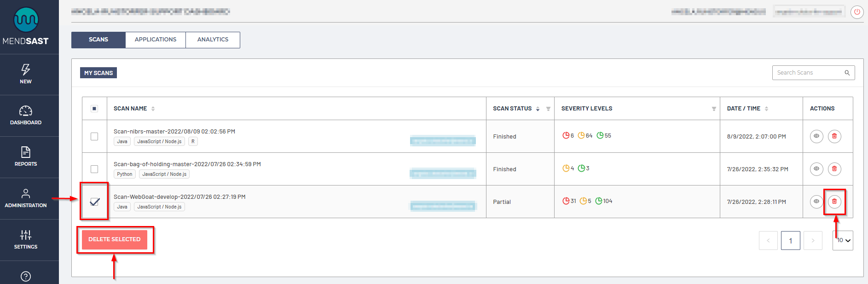
Task: Open the New scan lightning icon
Action: click(26, 70)
